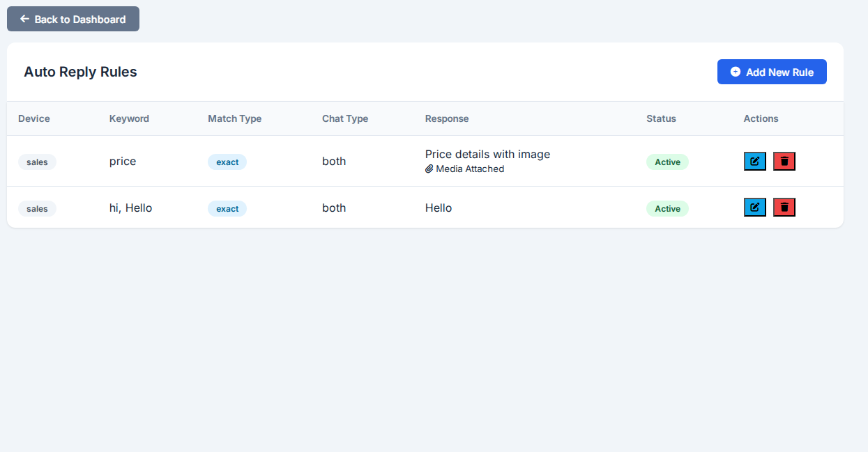Click the sales device tag for price
868x452 pixels.
coord(37,162)
